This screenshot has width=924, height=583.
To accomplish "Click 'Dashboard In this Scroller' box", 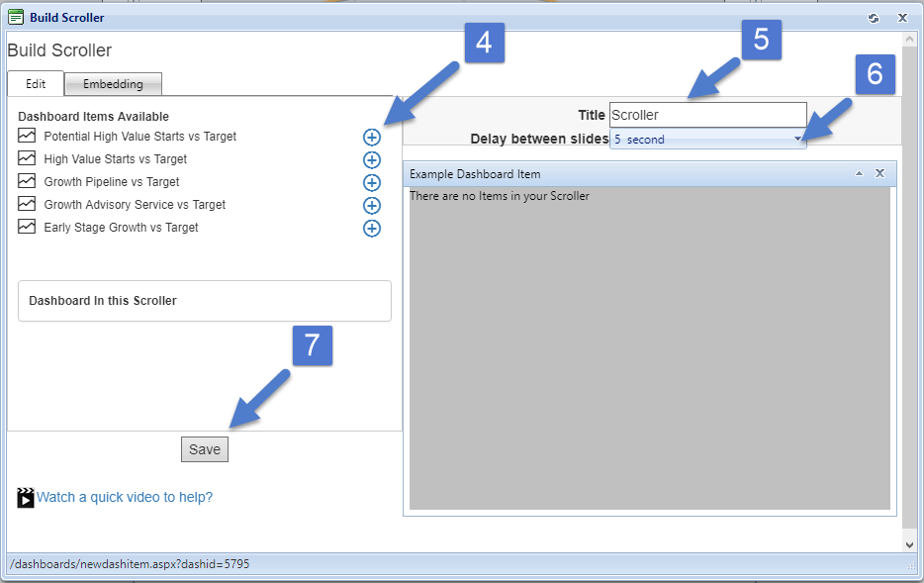I will [205, 301].
